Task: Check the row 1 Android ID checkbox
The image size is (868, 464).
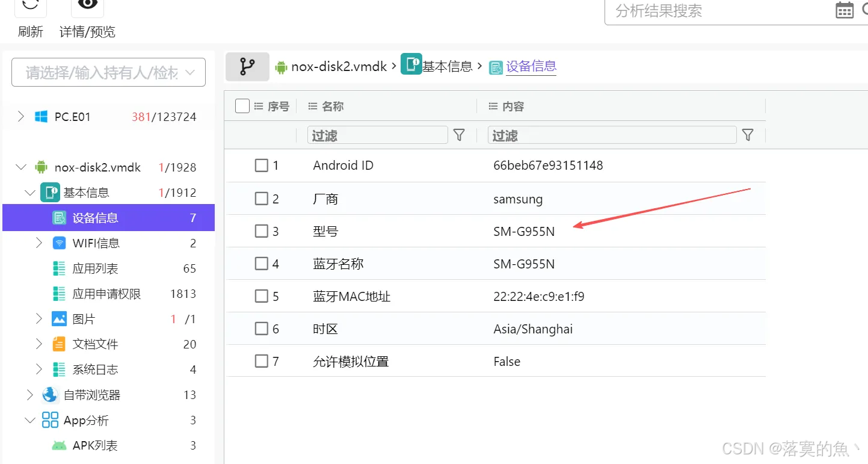Action: (x=261, y=165)
